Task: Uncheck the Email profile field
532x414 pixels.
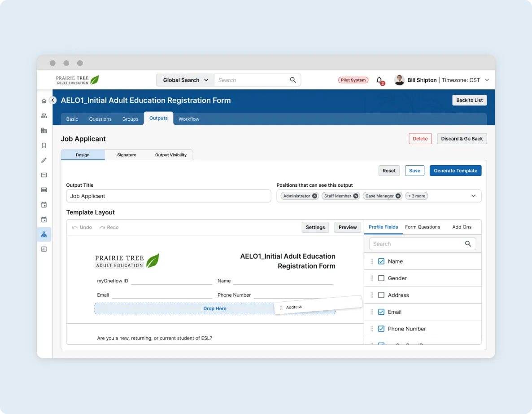Action: [x=381, y=312]
